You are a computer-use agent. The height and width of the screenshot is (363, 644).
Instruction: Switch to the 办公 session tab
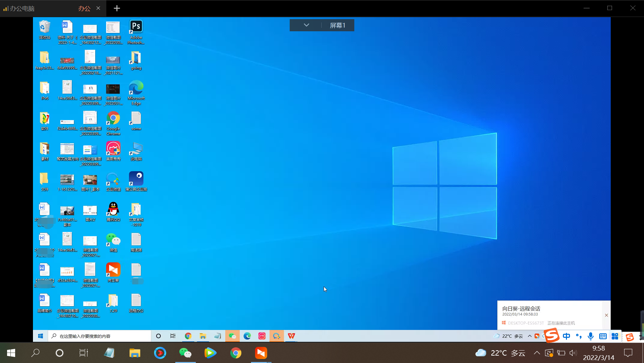tap(84, 8)
